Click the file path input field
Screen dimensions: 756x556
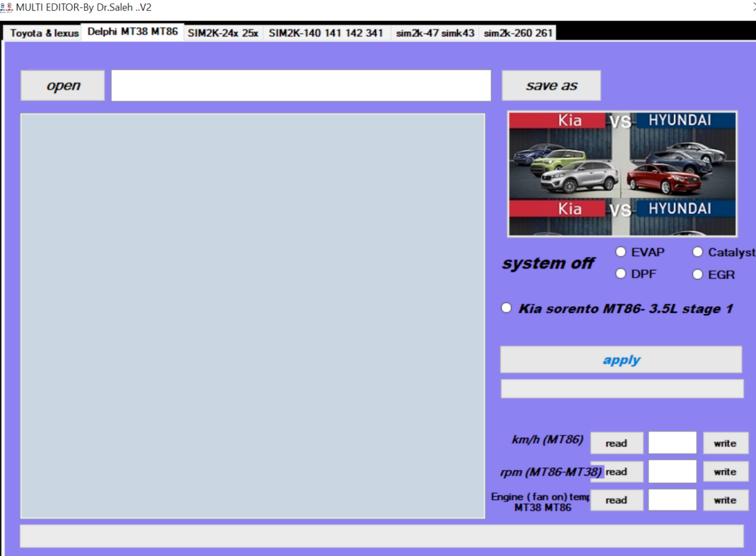click(301, 85)
